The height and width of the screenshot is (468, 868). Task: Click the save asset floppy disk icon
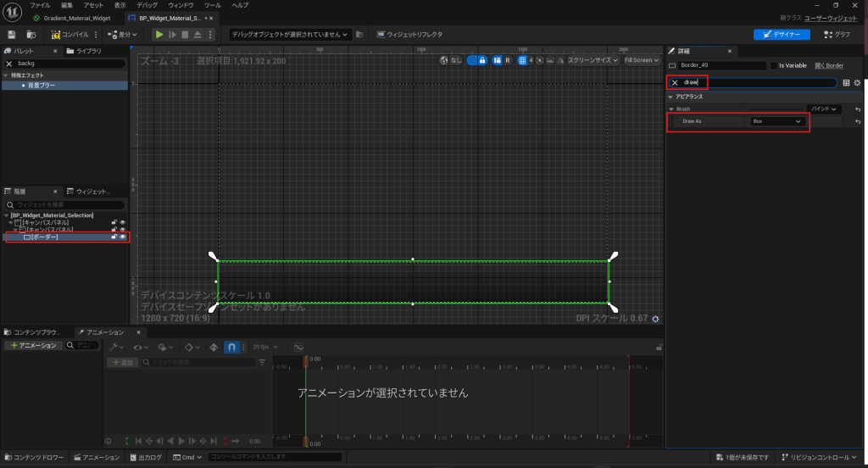point(12,35)
